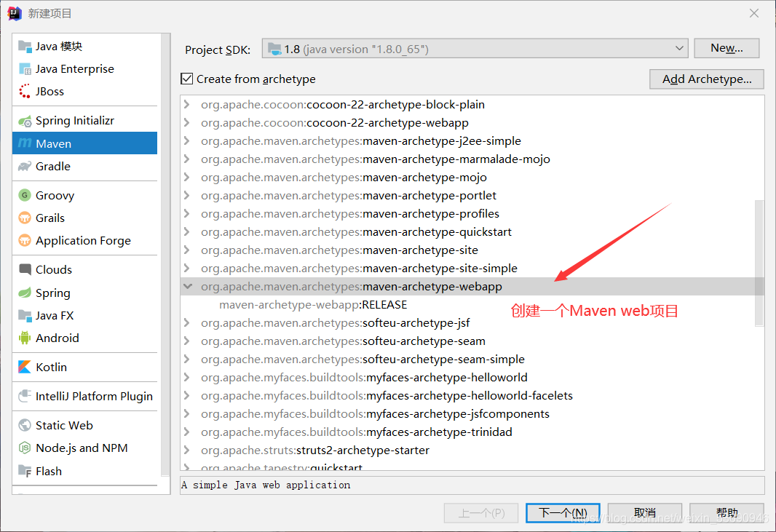Expand maven-archetype-quickstart node

186,231
